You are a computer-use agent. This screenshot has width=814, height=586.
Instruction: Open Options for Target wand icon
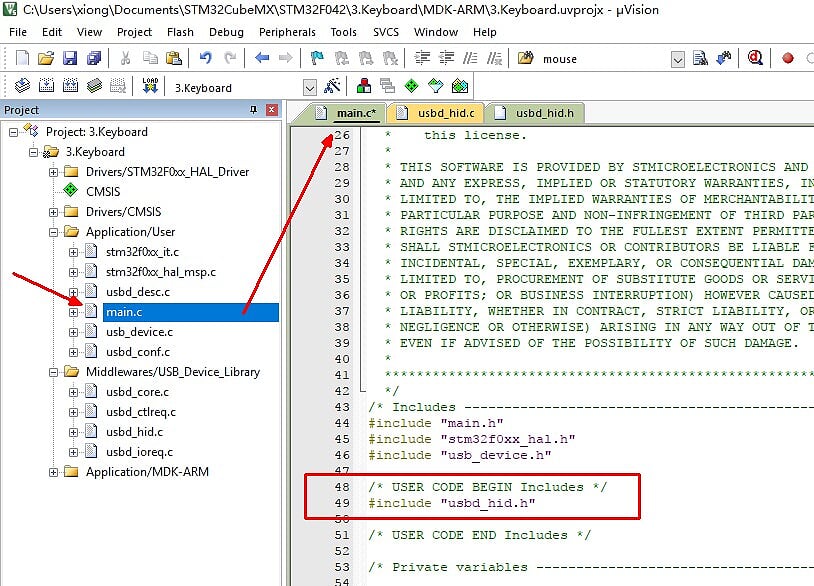click(332, 87)
